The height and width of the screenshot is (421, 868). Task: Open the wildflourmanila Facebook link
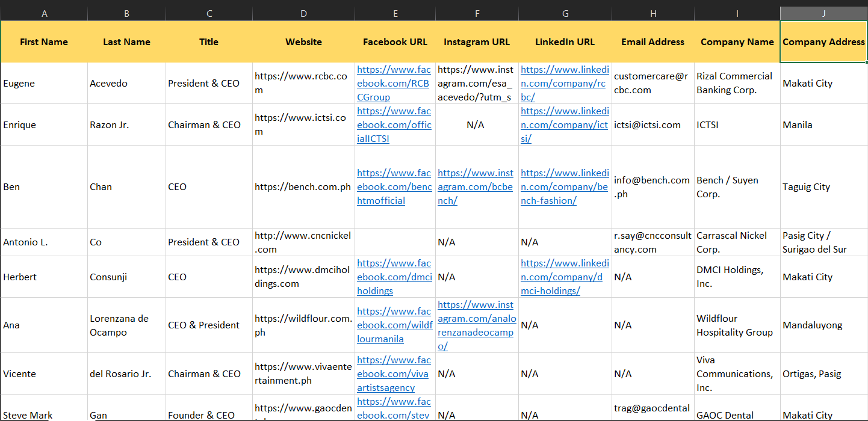point(394,325)
